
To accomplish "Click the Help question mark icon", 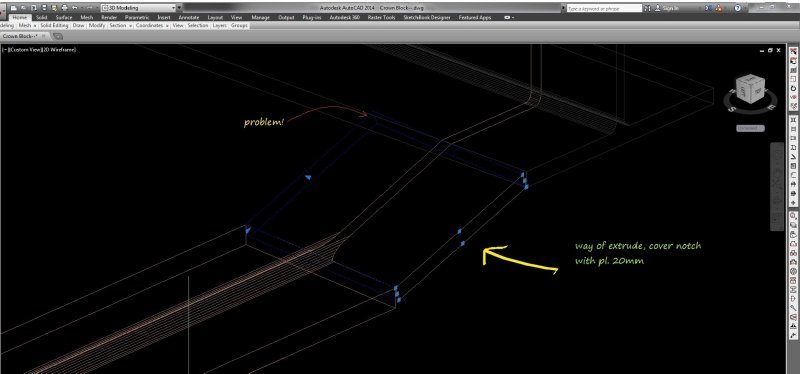I will [x=738, y=8].
